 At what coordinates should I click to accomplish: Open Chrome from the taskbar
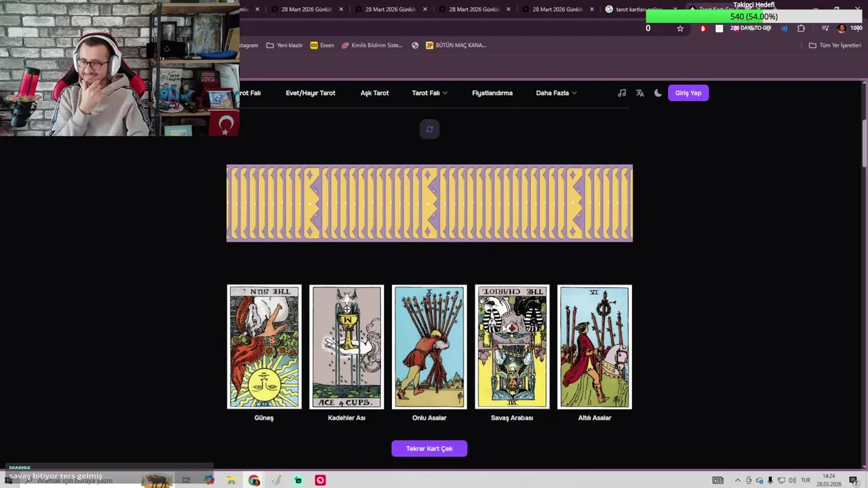[x=254, y=481]
